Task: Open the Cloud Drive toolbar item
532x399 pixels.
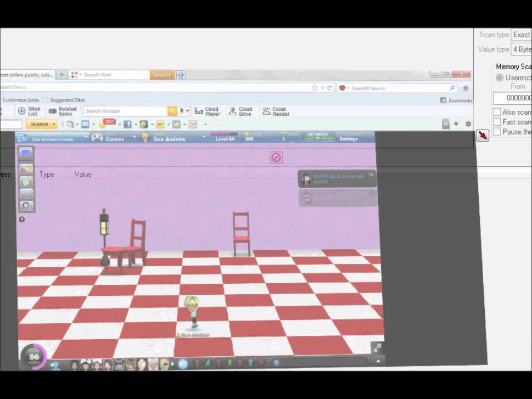Action: click(241, 111)
